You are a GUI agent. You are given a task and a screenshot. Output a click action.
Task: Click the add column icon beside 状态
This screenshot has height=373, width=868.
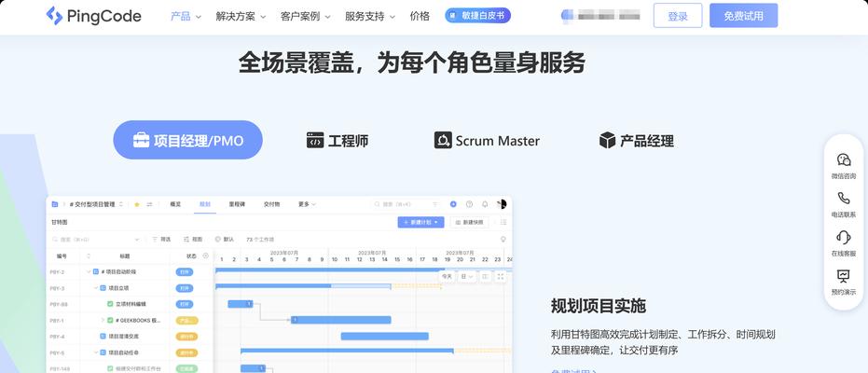tap(206, 256)
